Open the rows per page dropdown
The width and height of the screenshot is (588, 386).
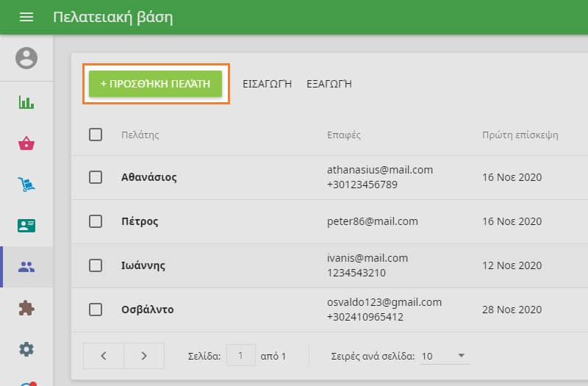click(x=445, y=356)
